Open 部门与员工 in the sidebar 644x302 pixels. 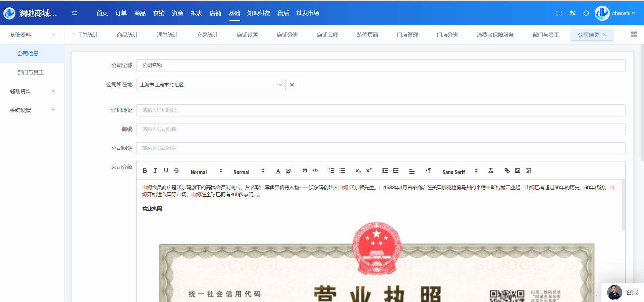(x=31, y=72)
